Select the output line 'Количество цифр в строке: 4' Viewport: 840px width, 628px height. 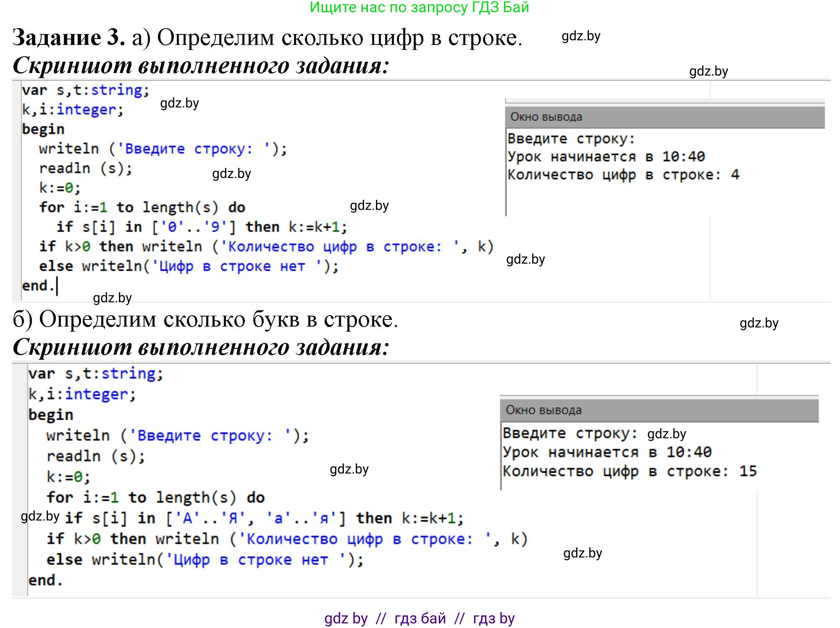tap(624, 174)
